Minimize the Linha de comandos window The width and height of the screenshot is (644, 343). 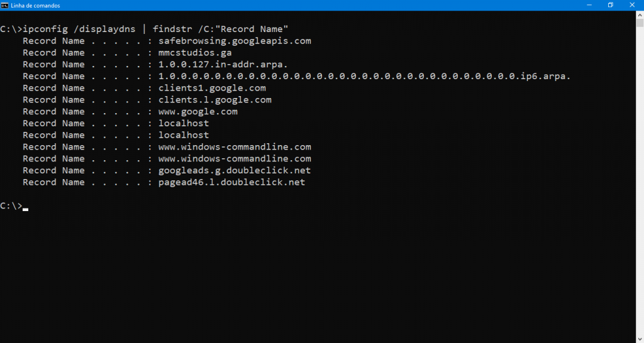pos(589,5)
